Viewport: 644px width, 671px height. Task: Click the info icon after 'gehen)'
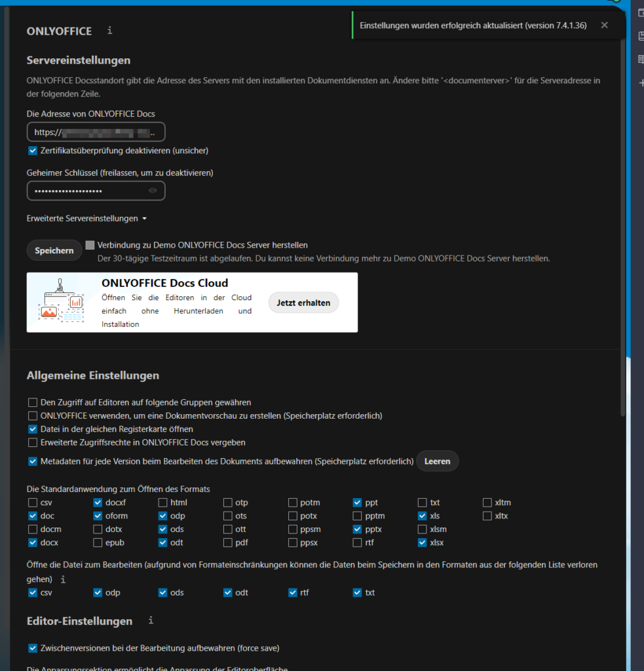click(x=63, y=579)
